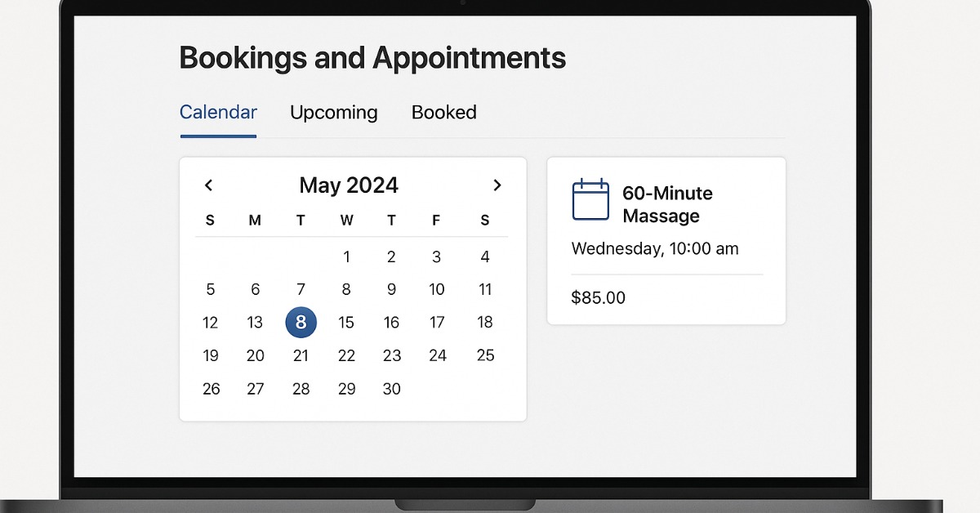Image resolution: width=980 pixels, height=513 pixels.
Task: Choose May 25 in the calendar grid
Action: [x=485, y=355]
